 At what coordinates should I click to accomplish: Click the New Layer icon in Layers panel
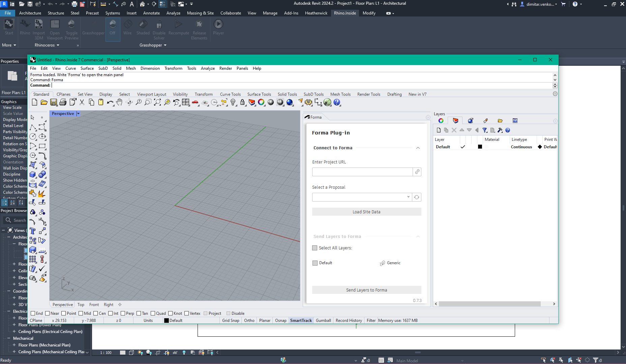pyautogui.click(x=439, y=130)
